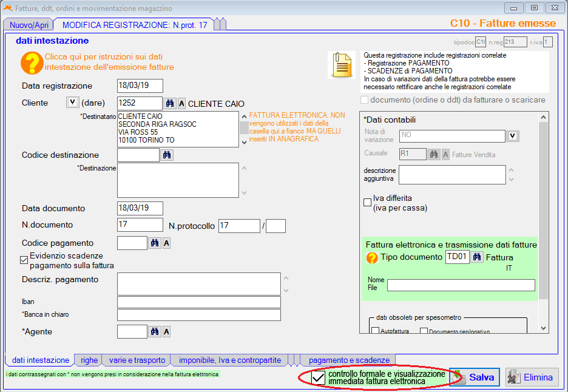Click the Elimina button
Image resolution: width=568 pixels, height=392 pixels.
pos(532,377)
